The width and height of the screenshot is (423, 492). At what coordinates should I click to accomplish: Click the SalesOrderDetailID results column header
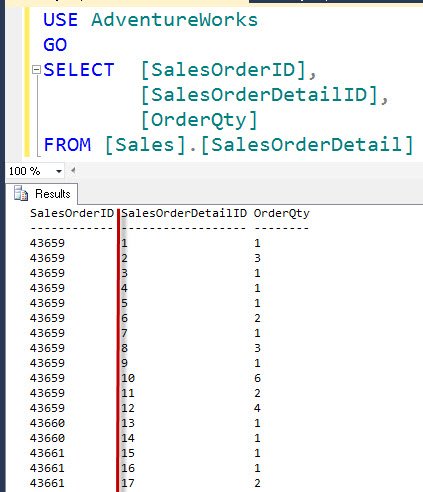click(184, 213)
